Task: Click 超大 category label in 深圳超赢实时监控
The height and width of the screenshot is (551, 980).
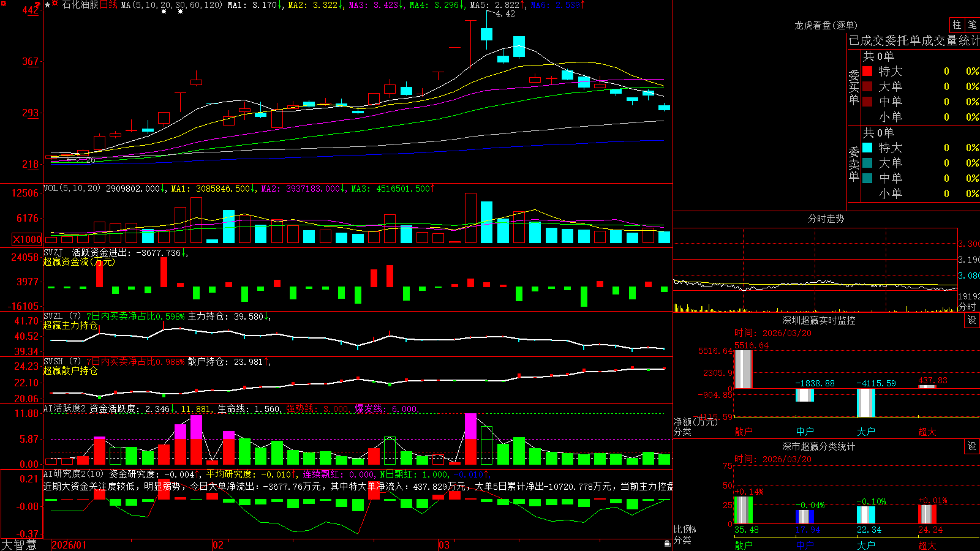Action: point(927,432)
